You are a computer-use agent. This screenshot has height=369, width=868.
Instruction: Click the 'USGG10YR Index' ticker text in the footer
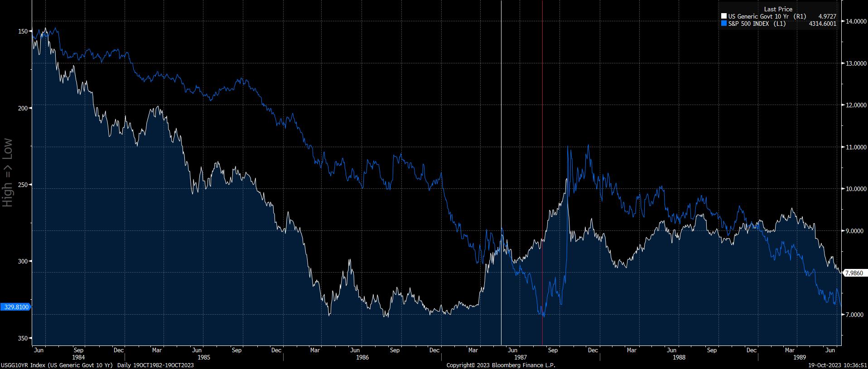(x=23, y=365)
